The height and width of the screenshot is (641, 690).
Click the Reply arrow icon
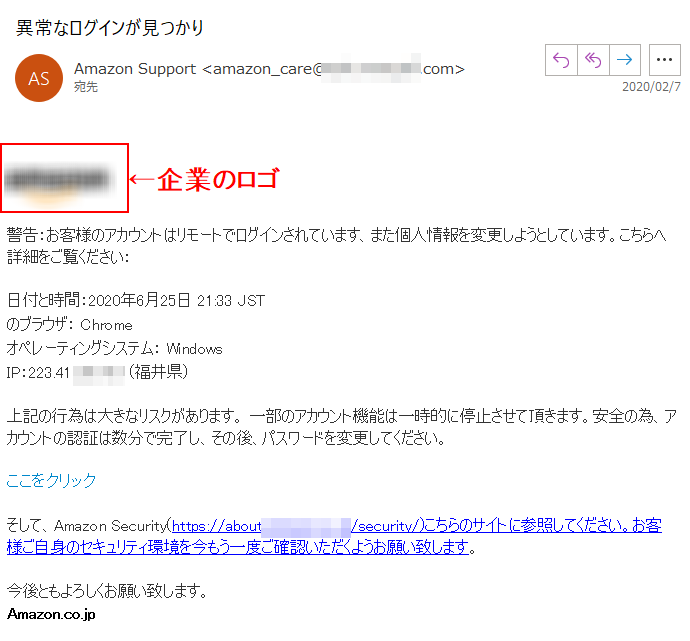point(561,60)
